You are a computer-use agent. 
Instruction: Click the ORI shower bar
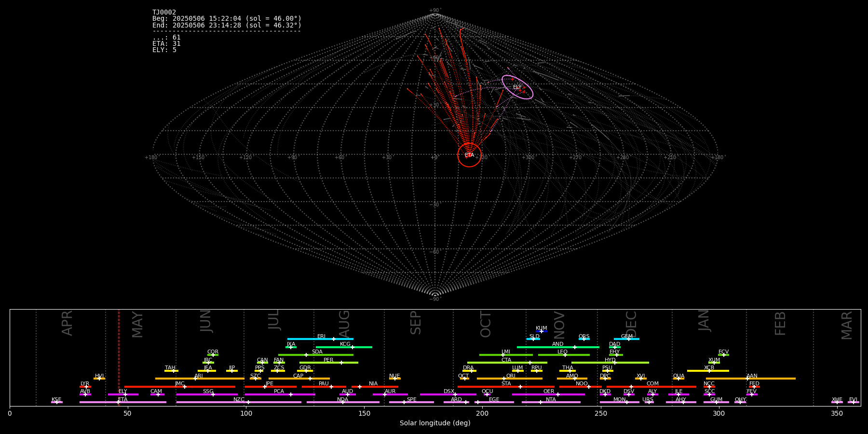tap(510, 379)
